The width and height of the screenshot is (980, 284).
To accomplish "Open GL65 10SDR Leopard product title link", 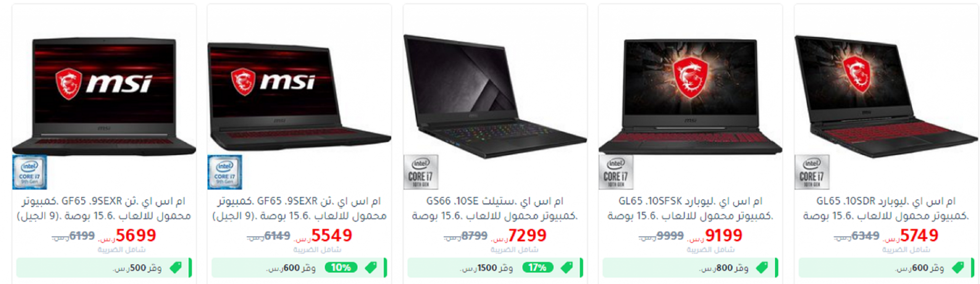I will coord(886,208).
